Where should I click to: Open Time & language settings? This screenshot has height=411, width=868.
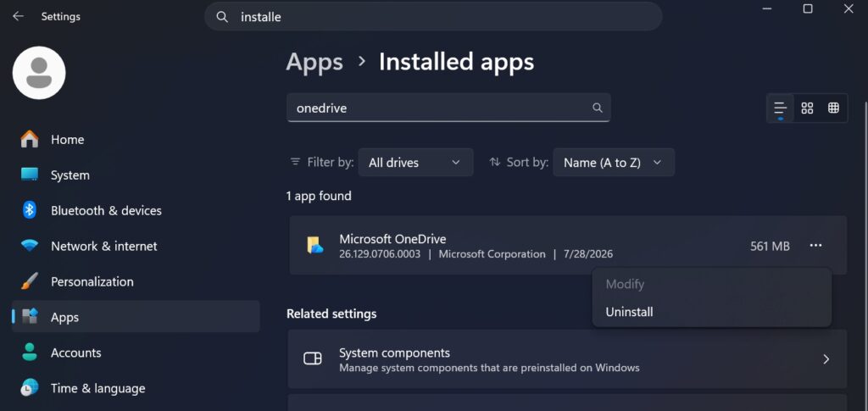click(136, 388)
